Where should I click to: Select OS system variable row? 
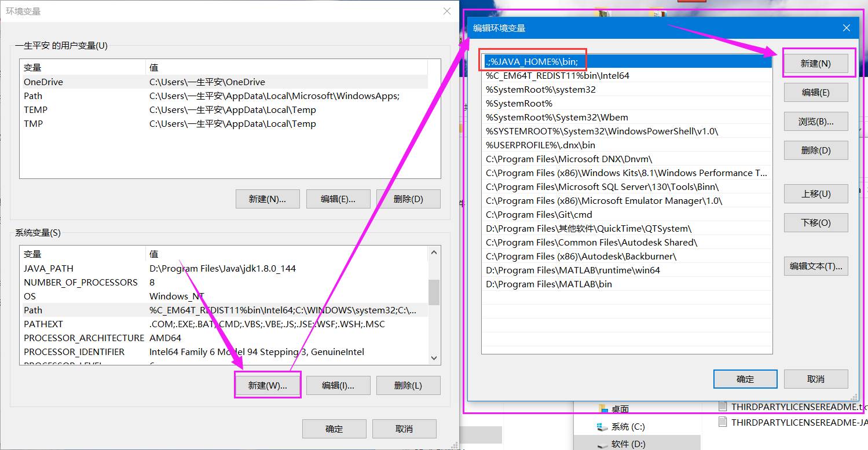pos(224,296)
